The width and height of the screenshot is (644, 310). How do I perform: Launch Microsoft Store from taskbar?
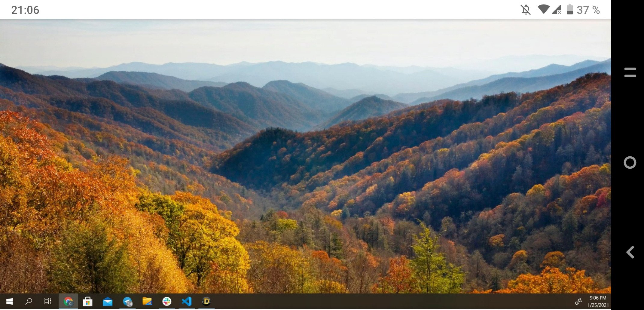(x=88, y=301)
